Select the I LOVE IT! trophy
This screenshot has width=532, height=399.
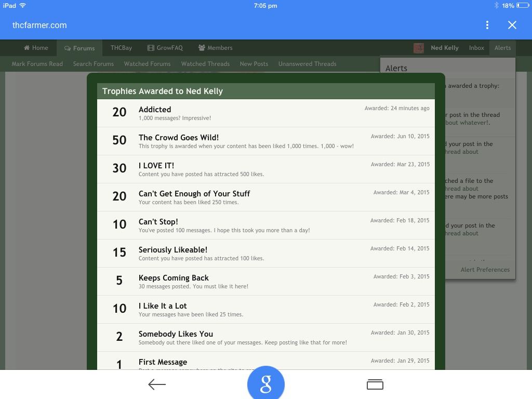click(x=156, y=166)
